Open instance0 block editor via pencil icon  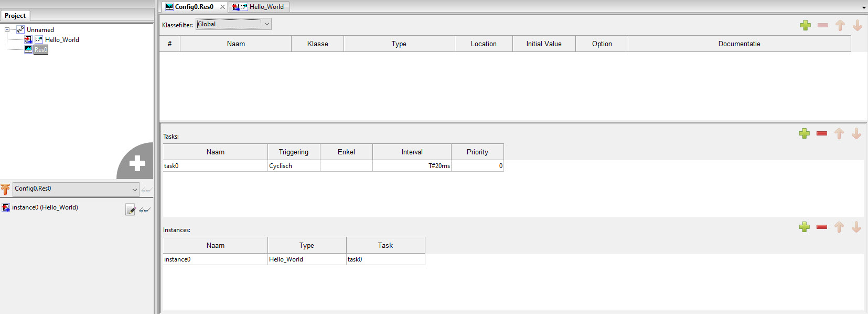(x=130, y=210)
